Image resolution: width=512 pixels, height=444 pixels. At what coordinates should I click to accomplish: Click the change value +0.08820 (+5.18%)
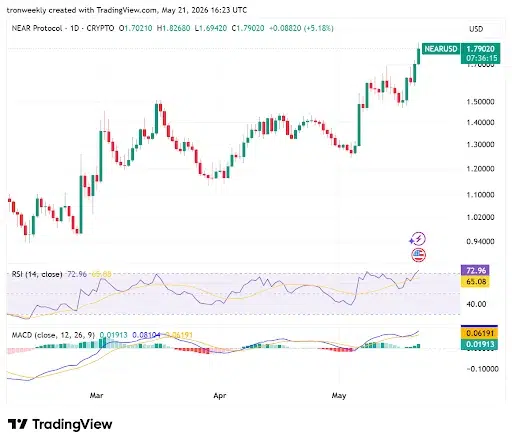pos(301,28)
